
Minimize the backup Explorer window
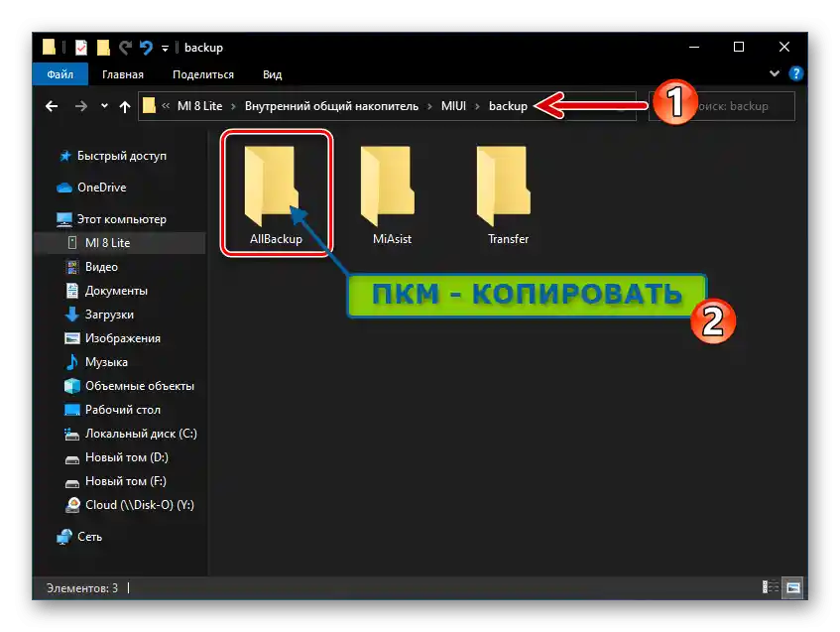(x=694, y=48)
